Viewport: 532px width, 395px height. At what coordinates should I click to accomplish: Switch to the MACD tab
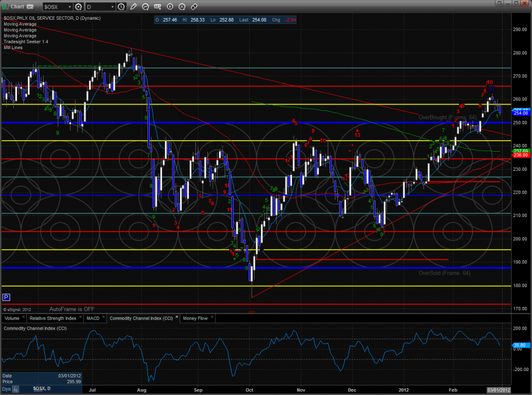(x=93, y=318)
